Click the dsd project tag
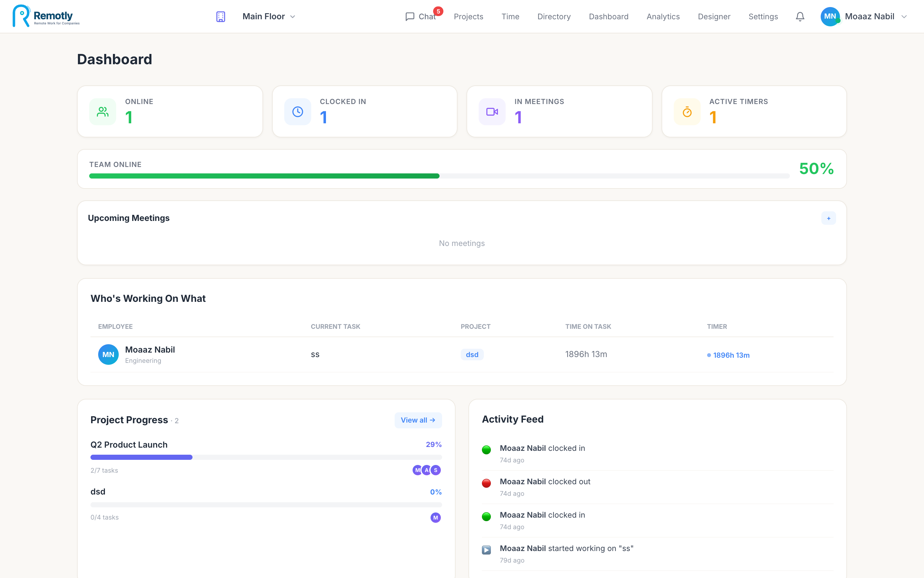Screen dimensions: 924x578 [472, 355]
